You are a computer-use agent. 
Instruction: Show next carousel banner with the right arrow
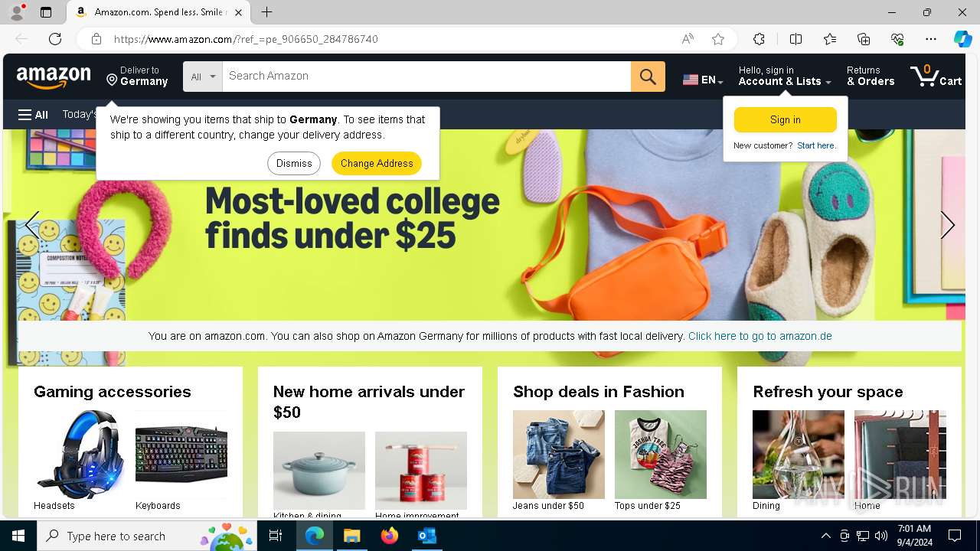point(947,225)
